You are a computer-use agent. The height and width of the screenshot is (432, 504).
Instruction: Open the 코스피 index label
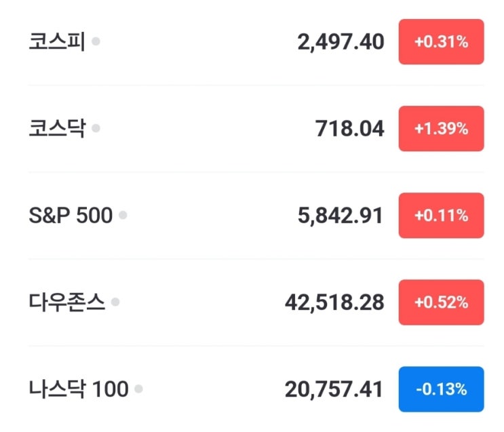pos(57,42)
